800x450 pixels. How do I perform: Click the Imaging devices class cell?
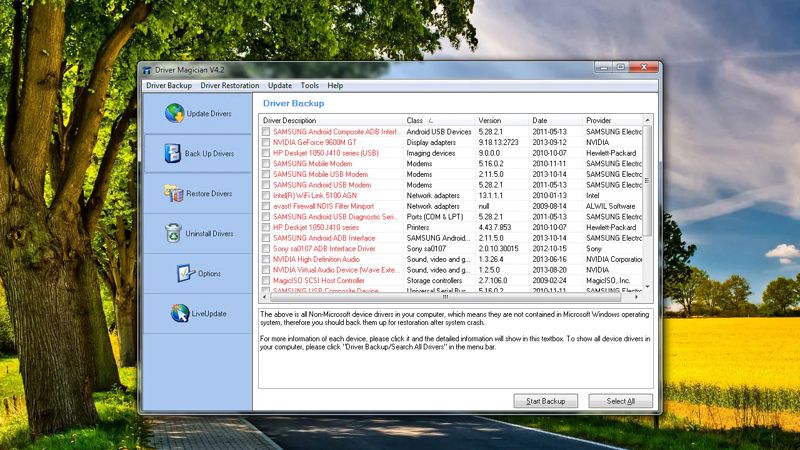click(x=431, y=153)
